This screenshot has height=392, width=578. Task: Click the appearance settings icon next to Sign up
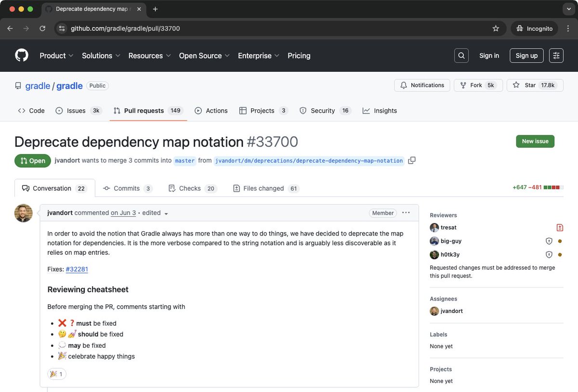(556, 55)
